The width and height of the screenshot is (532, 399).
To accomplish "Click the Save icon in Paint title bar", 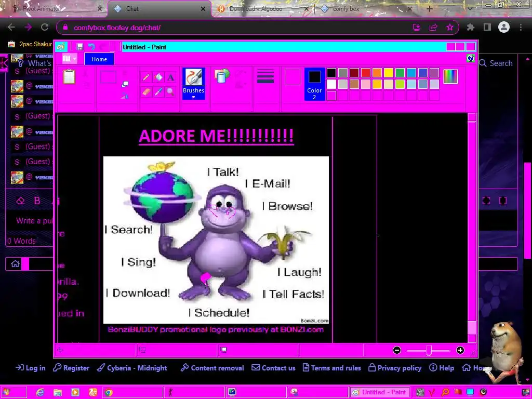I will pos(79,47).
